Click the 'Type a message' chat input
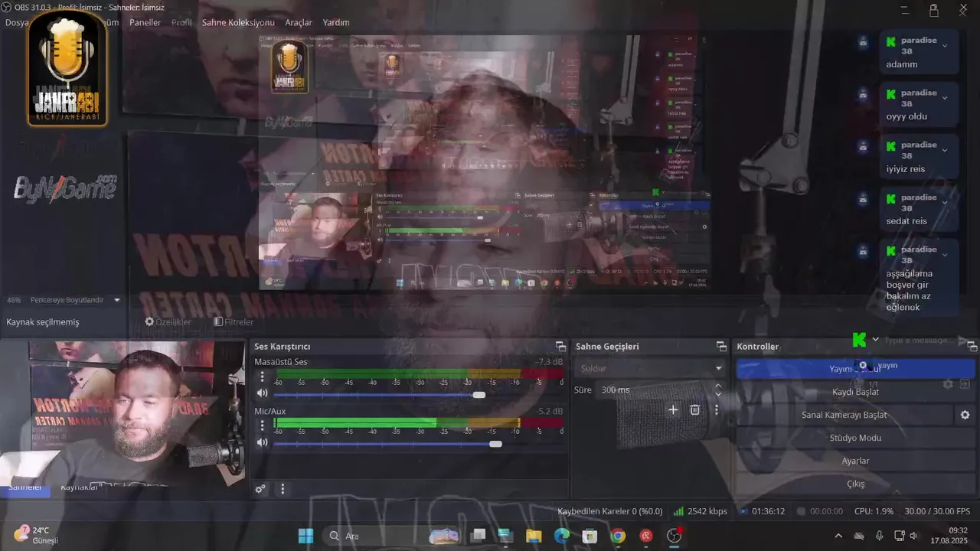Viewport: 980px width, 551px height. tap(921, 340)
